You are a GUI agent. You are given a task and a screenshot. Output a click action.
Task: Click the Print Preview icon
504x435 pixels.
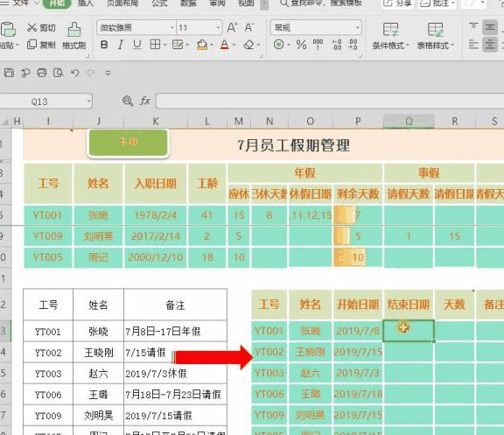[x=58, y=73]
